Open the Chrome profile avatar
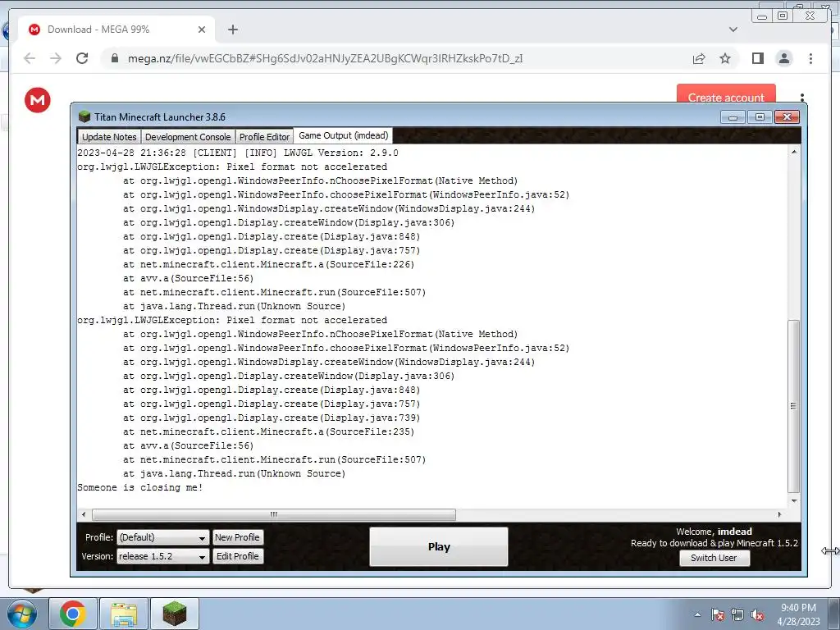Screen dimensions: 840x630 (x=784, y=58)
